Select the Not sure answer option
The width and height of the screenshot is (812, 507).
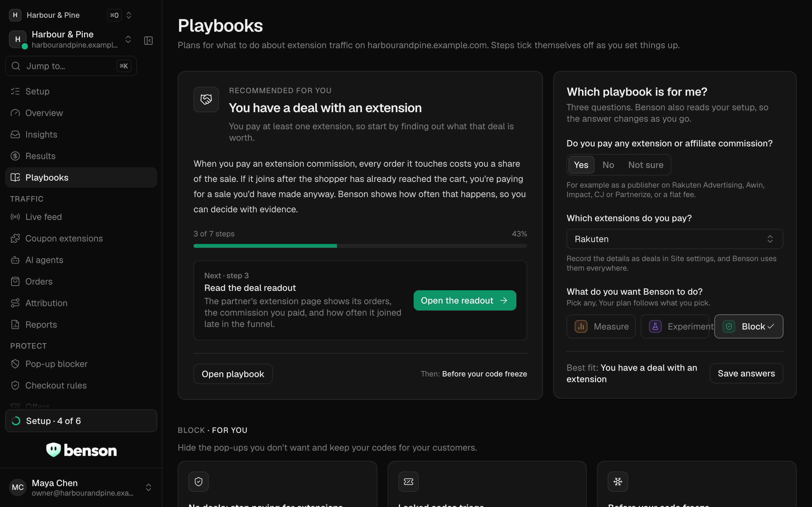(645, 165)
